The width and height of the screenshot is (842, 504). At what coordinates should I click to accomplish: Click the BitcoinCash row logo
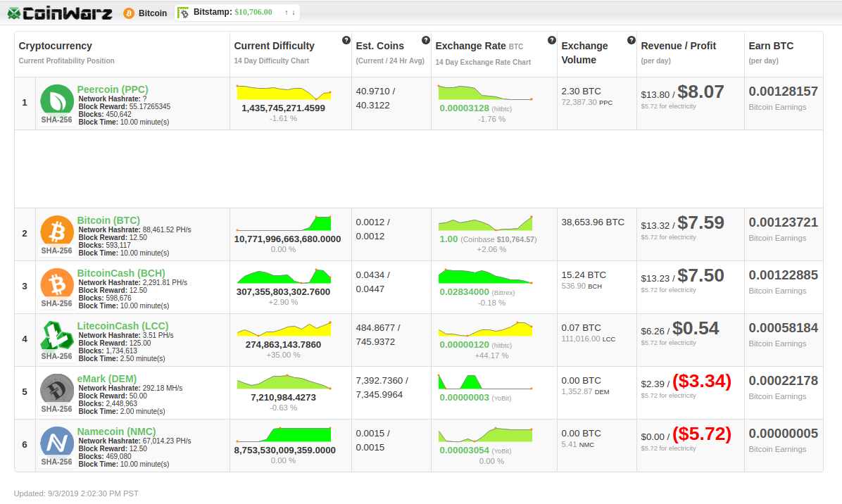[x=57, y=284]
